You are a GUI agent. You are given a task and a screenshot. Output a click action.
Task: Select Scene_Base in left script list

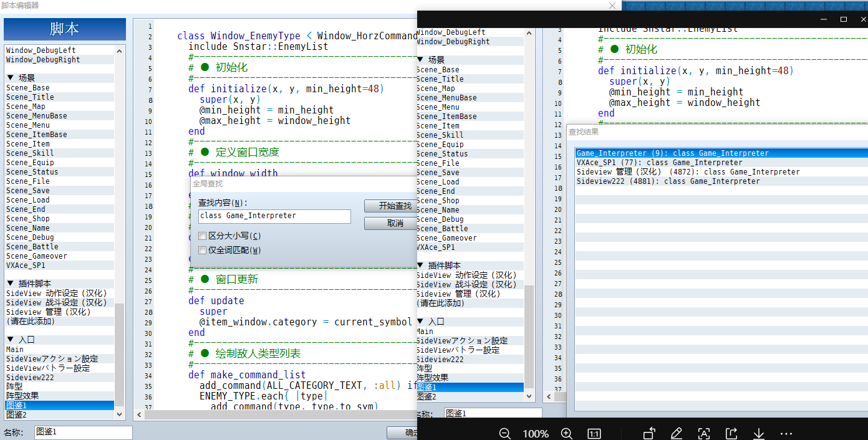coord(59,88)
